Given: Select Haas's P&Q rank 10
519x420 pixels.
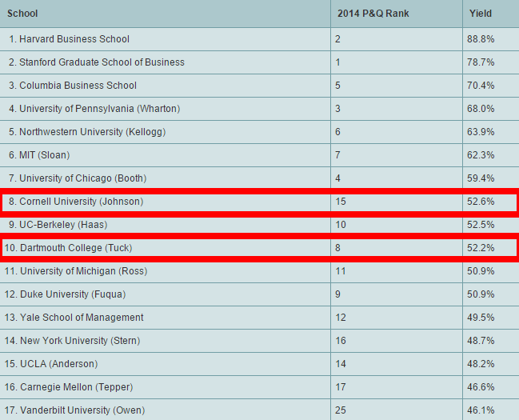Looking at the screenshot, I should click(x=341, y=225).
